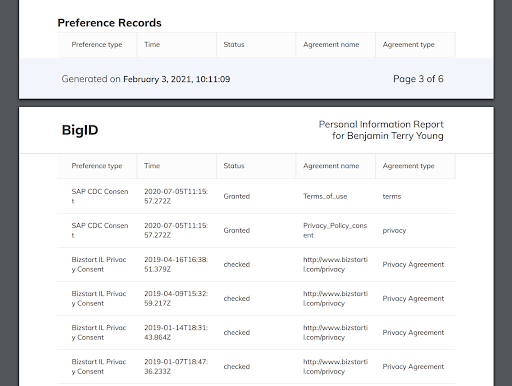Click the generated date February 3, 2021, 10:11:09

(x=177, y=79)
